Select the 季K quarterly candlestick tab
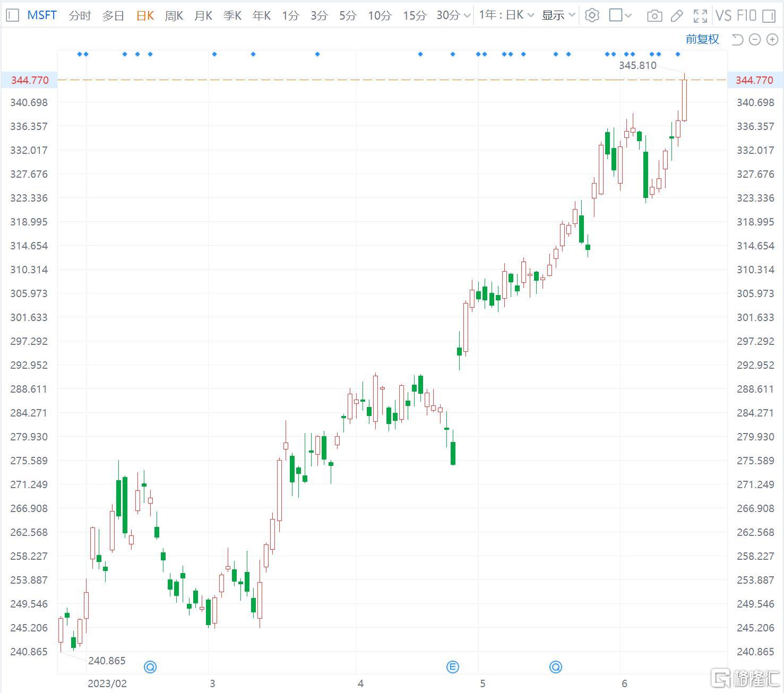The image size is (784, 693). (232, 16)
